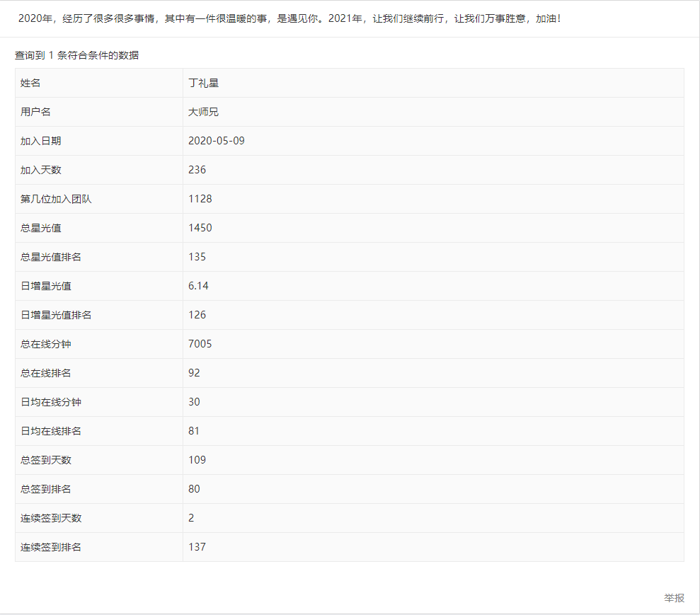Click the 连续签到天数 value 2
The image size is (700, 615).
click(191, 518)
